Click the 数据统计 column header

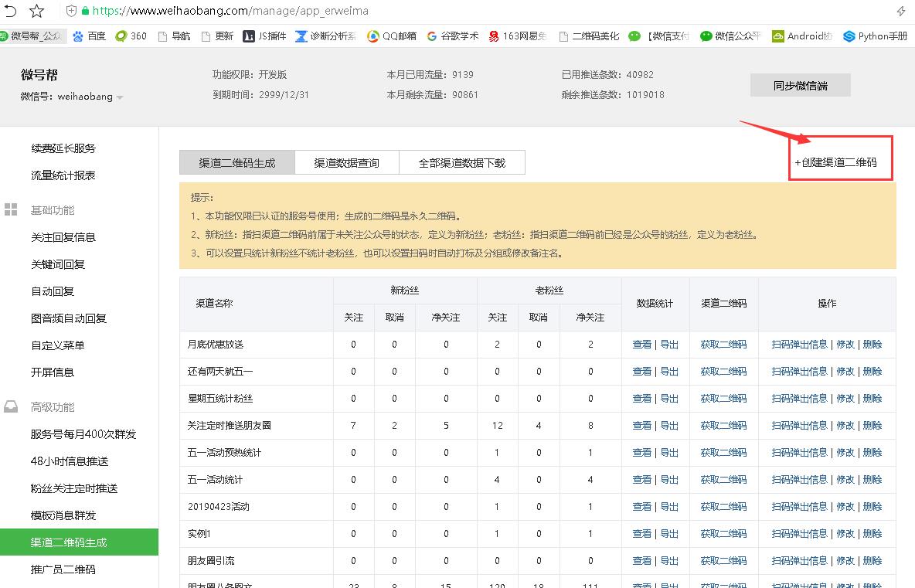point(655,304)
